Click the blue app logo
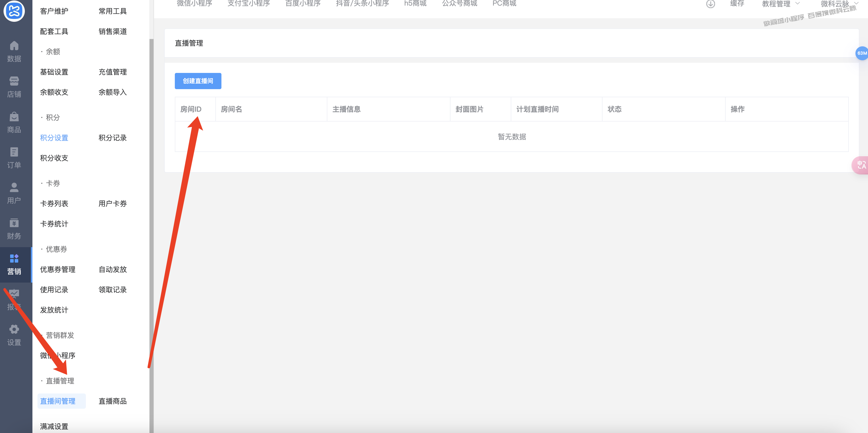This screenshot has width=868, height=433. [14, 11]
